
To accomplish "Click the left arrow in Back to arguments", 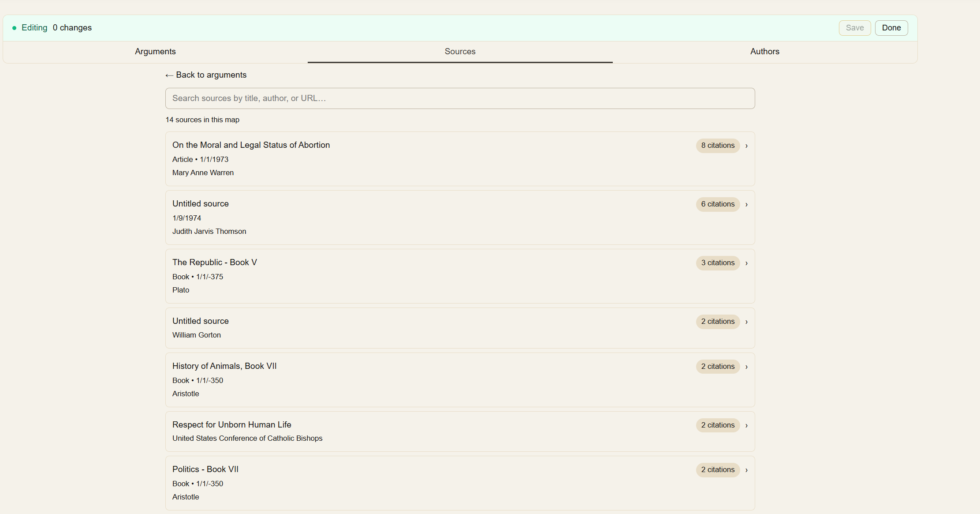I will click(x=169, y=75).
